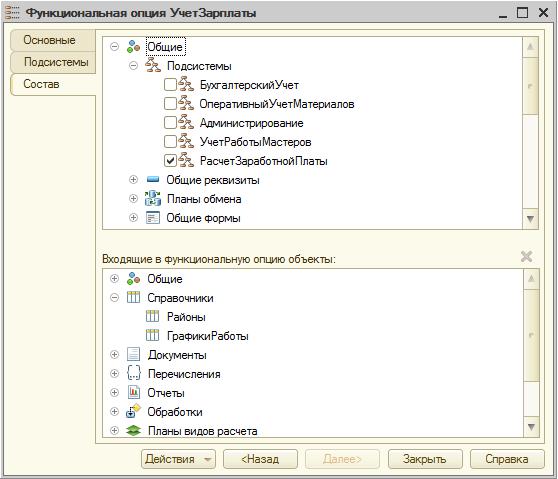Select the Планы видов расчета label
Viewport: 558px width, 479px height.
coord(202,431)
